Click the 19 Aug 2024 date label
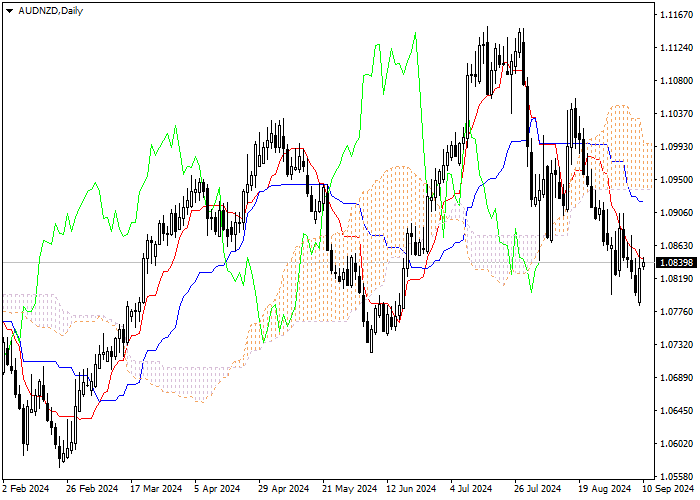This screenshot has height=500, width=700. click(x=605, y=489)
